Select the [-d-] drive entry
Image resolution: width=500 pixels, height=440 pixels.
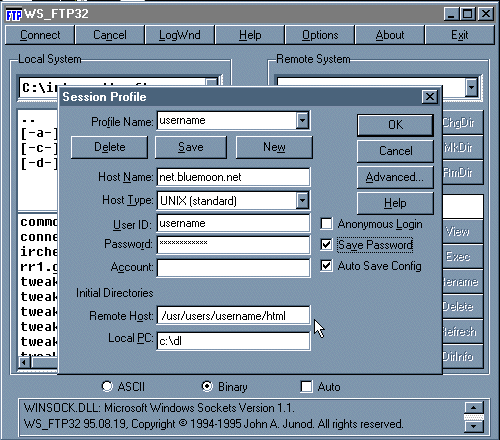pyautogui.click(x=39, y=163)
